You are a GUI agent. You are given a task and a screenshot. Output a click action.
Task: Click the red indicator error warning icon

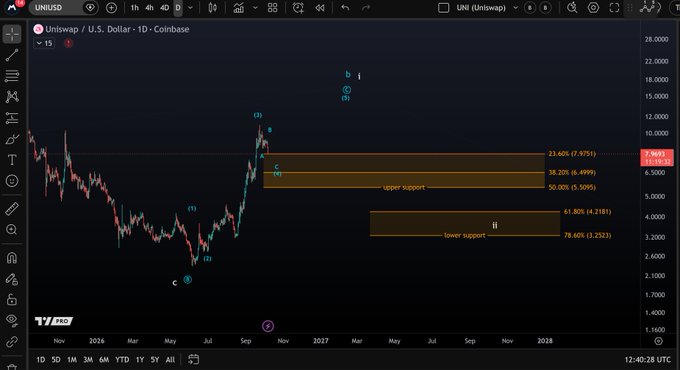[x=69, y=43]
